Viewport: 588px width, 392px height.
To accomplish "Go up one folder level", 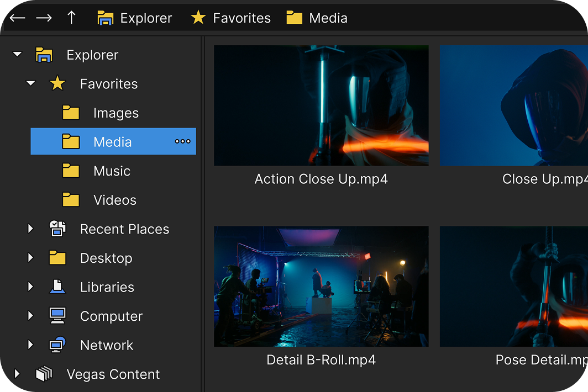I will tap(71, 18).
